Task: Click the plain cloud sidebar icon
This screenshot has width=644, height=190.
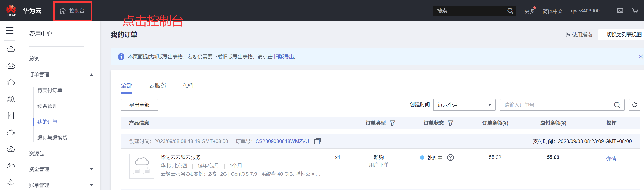Action: tap(10, 133)
